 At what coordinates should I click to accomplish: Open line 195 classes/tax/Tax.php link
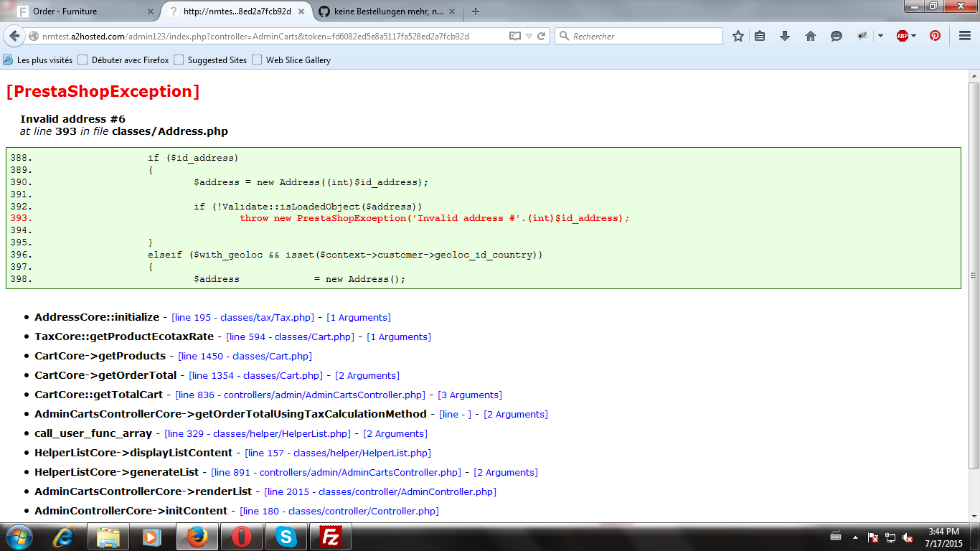coord(243,317)
